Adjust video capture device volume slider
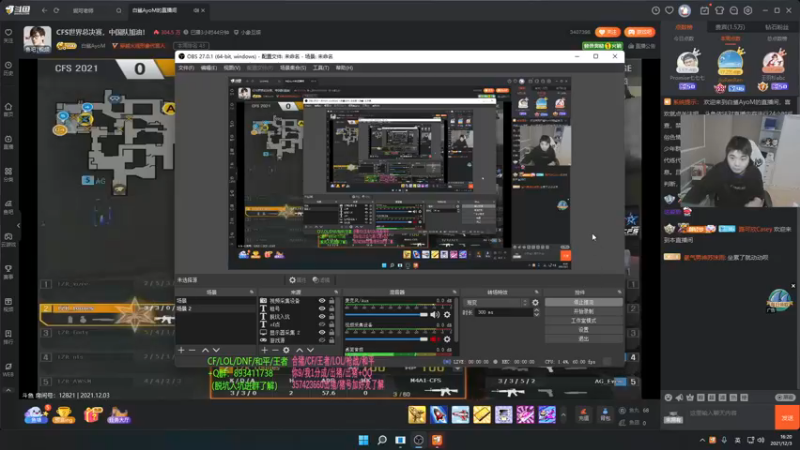 (386, 339)
